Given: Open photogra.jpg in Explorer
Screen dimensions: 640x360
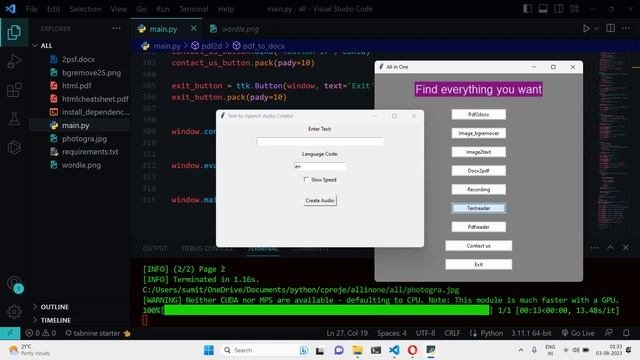Looking at the screenshot, I should (84, 139).
